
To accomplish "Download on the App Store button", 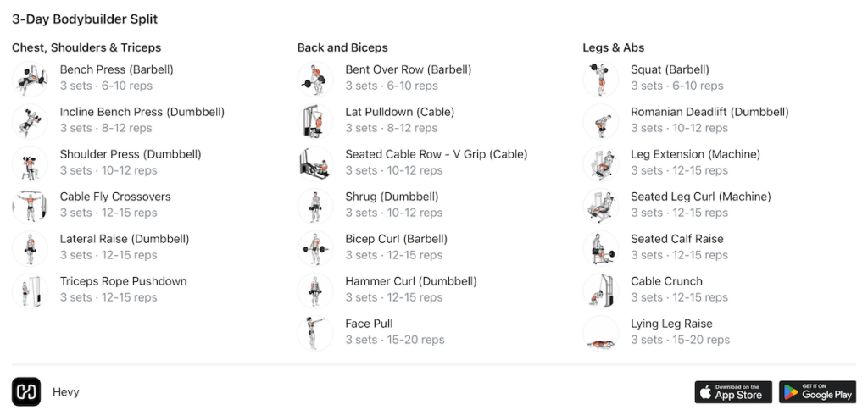I will [733, 392].
